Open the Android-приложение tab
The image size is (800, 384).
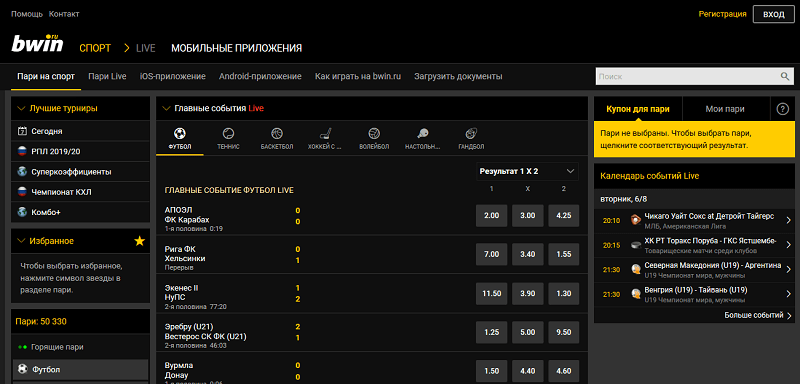(x=260, y=76)
